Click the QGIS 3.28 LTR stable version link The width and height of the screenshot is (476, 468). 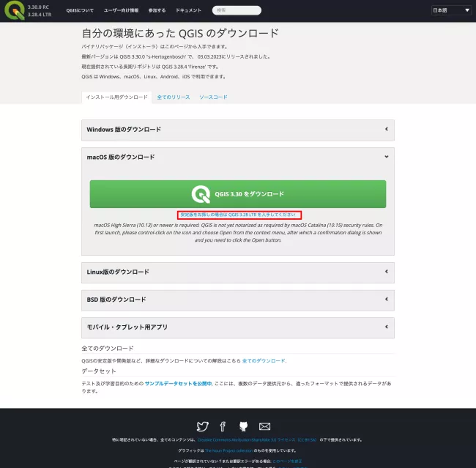point(238,215)
